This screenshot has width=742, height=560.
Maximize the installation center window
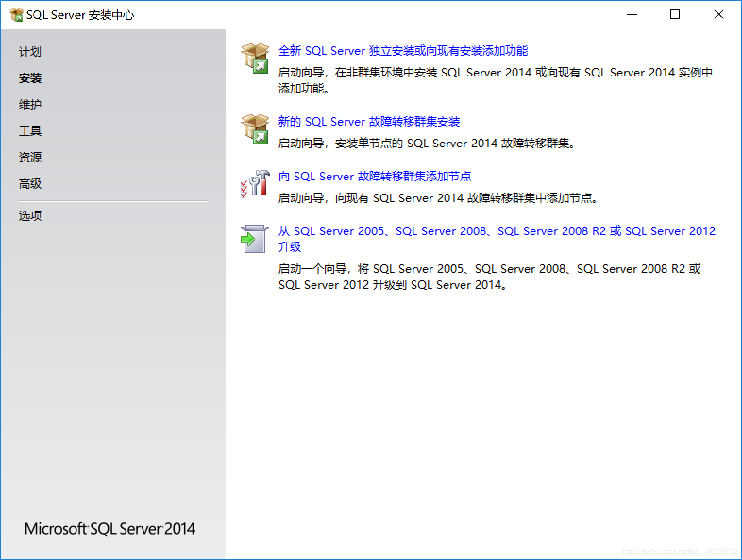675,15
